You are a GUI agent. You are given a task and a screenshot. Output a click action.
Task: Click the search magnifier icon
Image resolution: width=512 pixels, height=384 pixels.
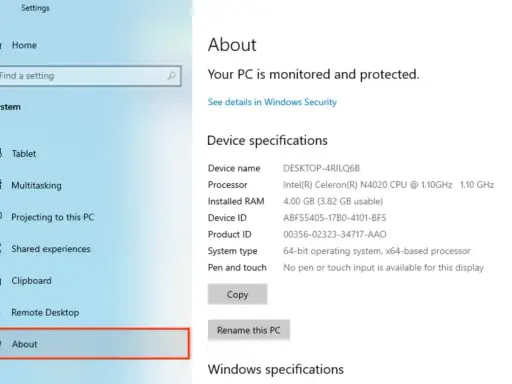point(172,76)
